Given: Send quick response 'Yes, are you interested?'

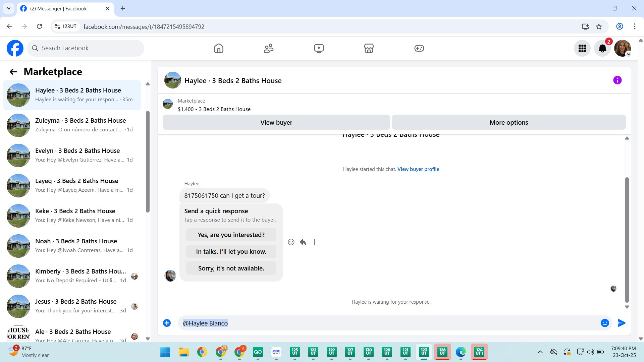Looking at the screenshot, I should coord(231,235).
